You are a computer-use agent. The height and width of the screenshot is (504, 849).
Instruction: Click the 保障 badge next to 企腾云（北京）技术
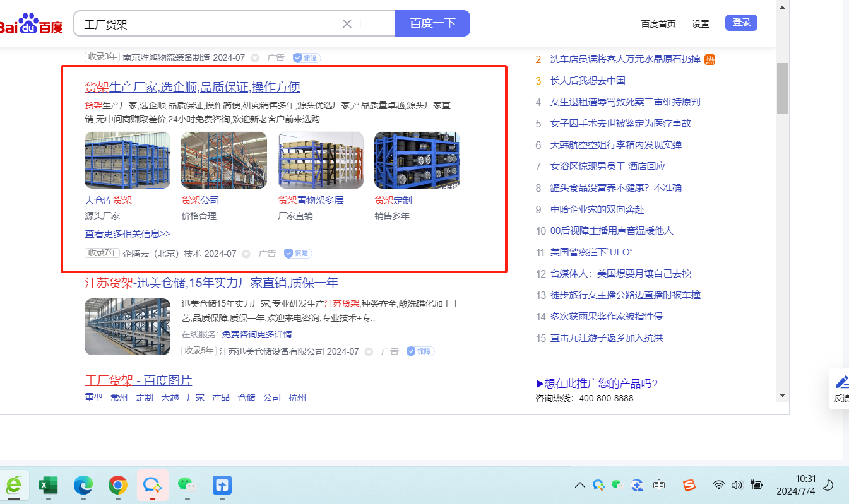pyautogui.click(x=298, y=254)
